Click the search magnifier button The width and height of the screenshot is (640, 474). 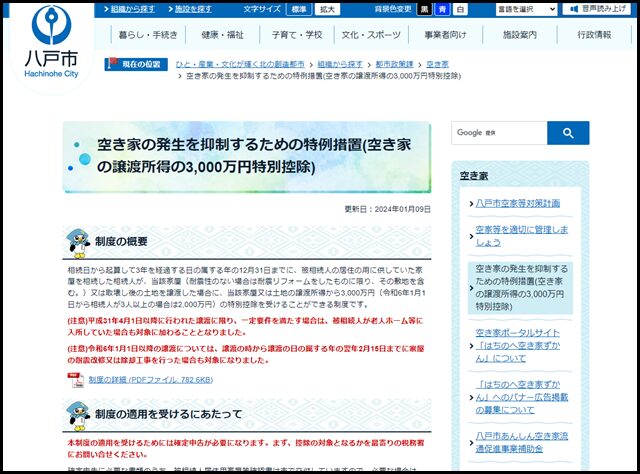(568, 133)
